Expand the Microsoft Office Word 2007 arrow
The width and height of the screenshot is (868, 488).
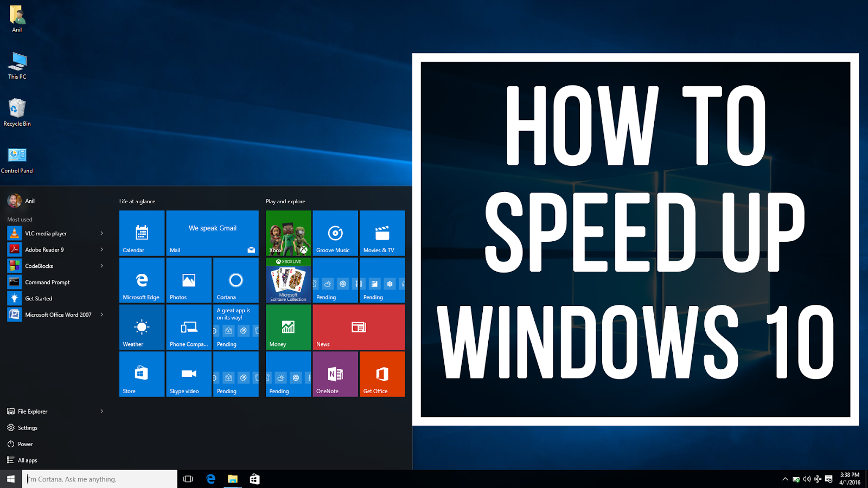coord(101,314)
